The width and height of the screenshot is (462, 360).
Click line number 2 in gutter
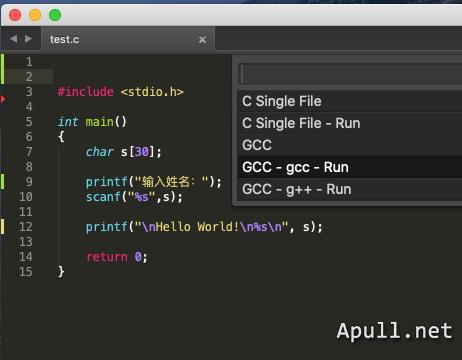coord(29,77)
